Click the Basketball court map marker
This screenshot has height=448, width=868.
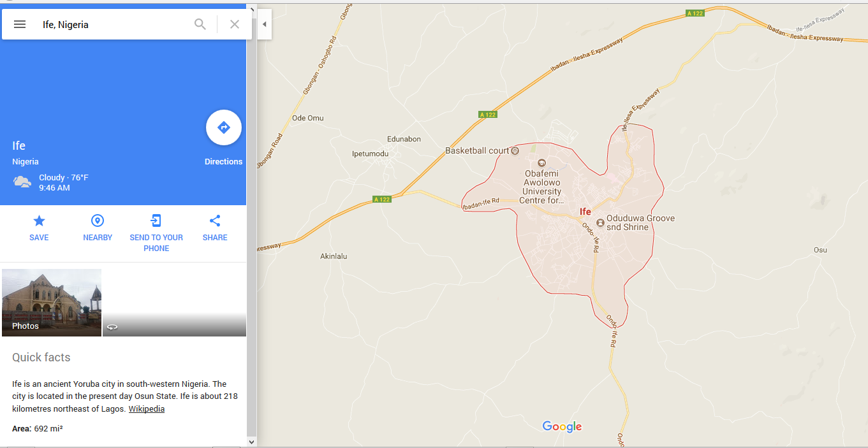point(515,151)
